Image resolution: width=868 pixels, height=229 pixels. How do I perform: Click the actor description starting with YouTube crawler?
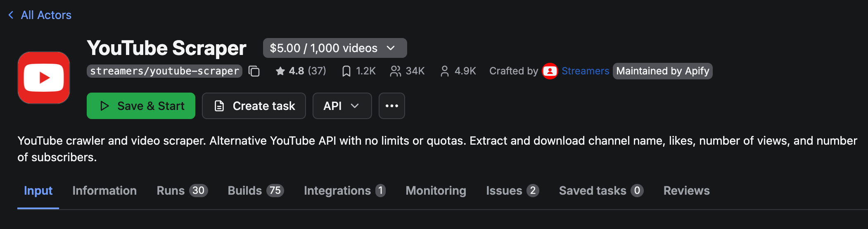coord(437,149)
